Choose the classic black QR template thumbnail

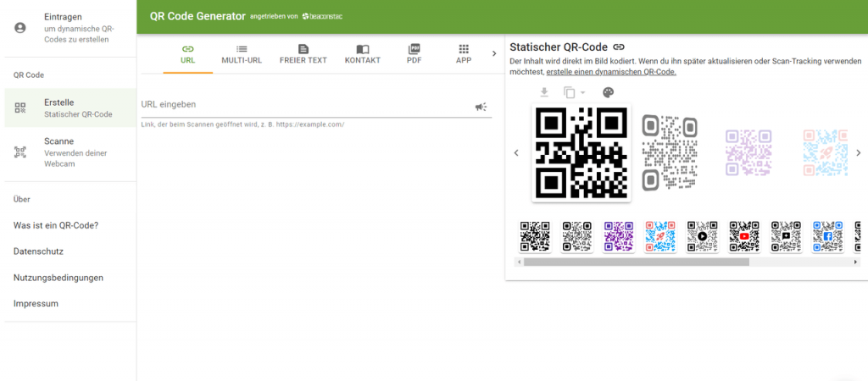click(535, 237)
